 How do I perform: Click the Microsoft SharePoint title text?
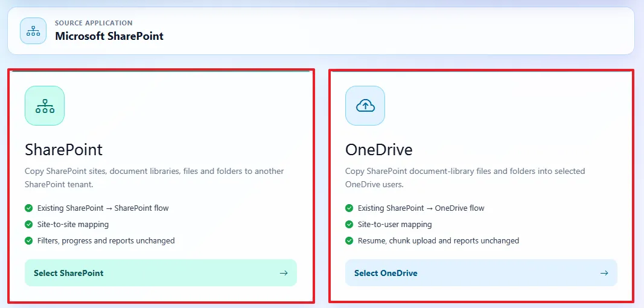tap(109, 36)
